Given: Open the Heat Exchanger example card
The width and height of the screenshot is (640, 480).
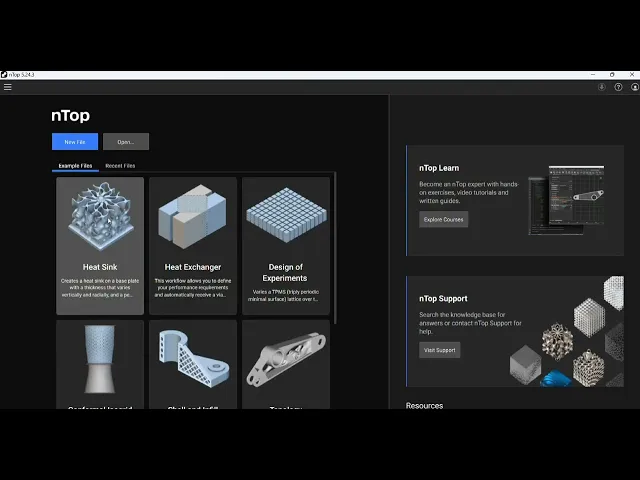Looking at the screenshot, I should click(x=193, y=246).
